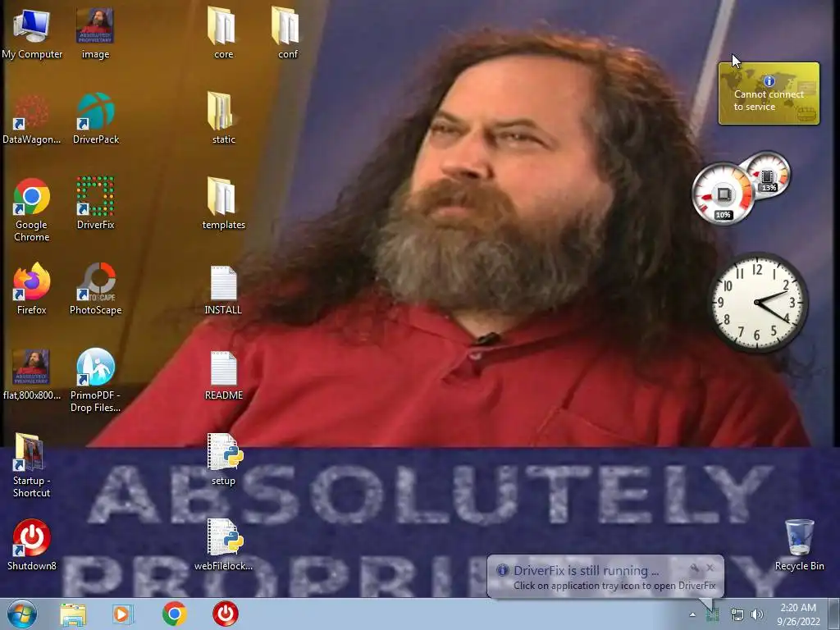Open Windows Media Player from the taskbar
Image resolution: width=840 pixels, height=630 pixels.
point(122,614)
